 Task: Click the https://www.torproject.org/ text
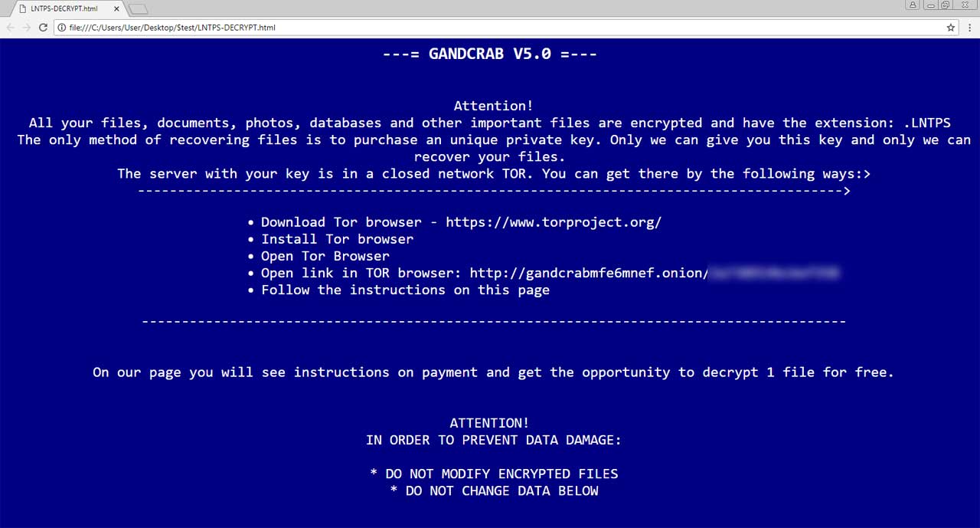[x=554, y=222]
